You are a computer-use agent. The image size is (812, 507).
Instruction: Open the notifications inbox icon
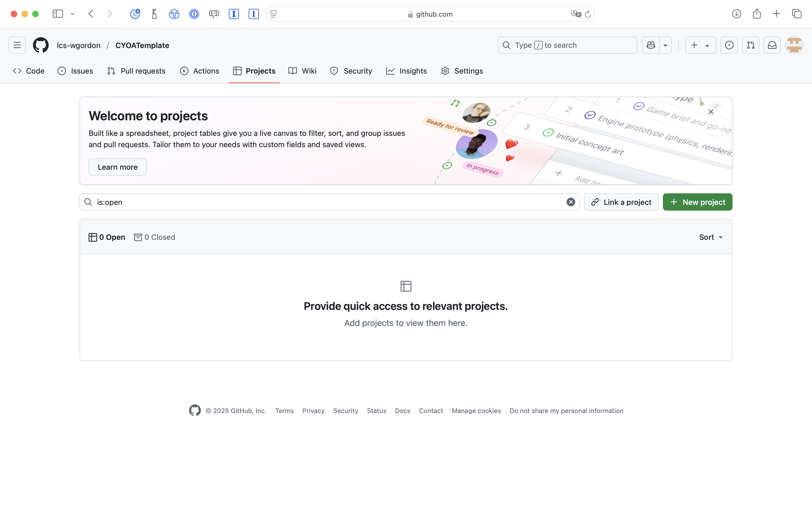click(x=772, y=45)
